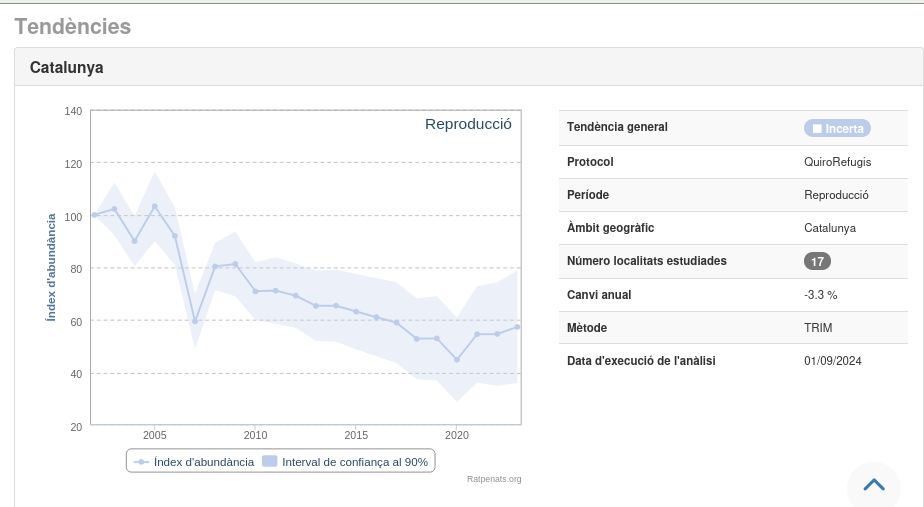The width and height of the screenshot is (924, 507).
Task: Click the QuiroRefugis protocol value
Action: point(837,162)
